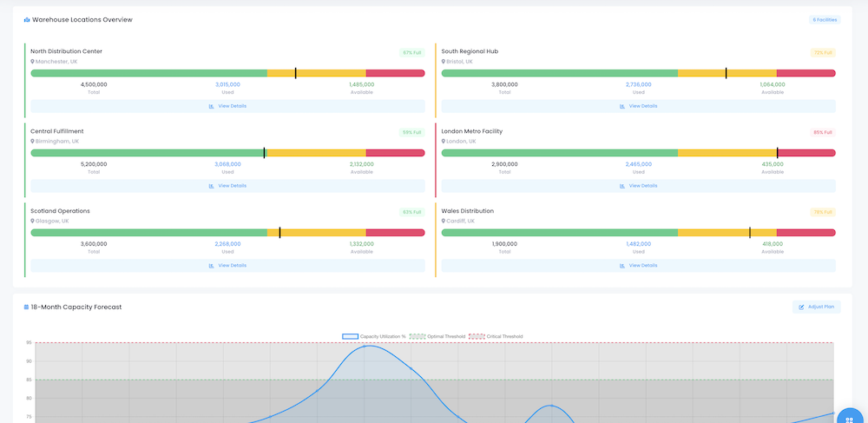Hide the Optimal Threshold legend series
The height and width of the screenshot is (423, 868).
point(419,336)
